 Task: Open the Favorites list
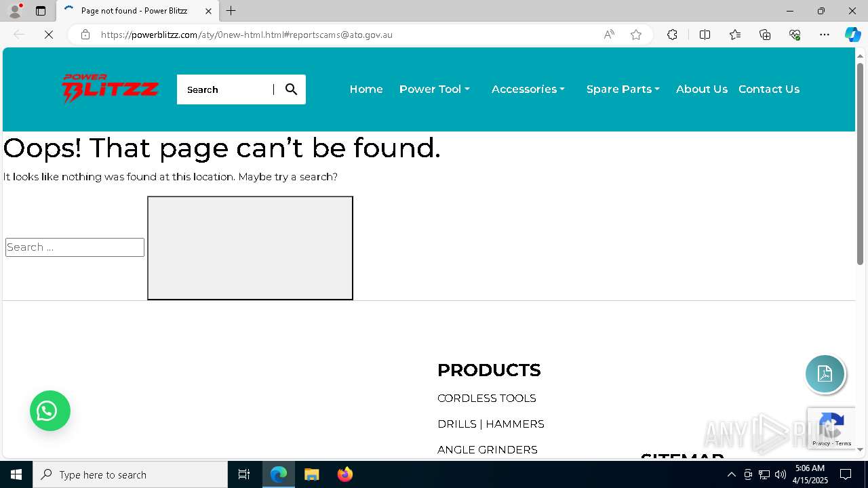[735, 35]
